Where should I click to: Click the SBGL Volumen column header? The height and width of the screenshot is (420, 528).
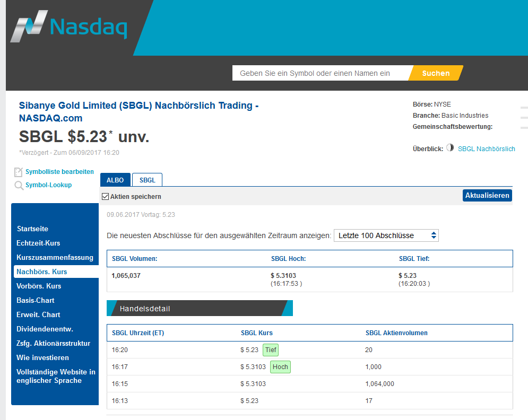[135, 259]
